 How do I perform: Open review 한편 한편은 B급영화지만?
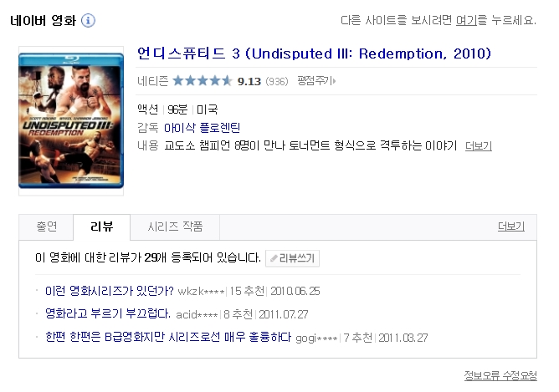pos(168,337)
